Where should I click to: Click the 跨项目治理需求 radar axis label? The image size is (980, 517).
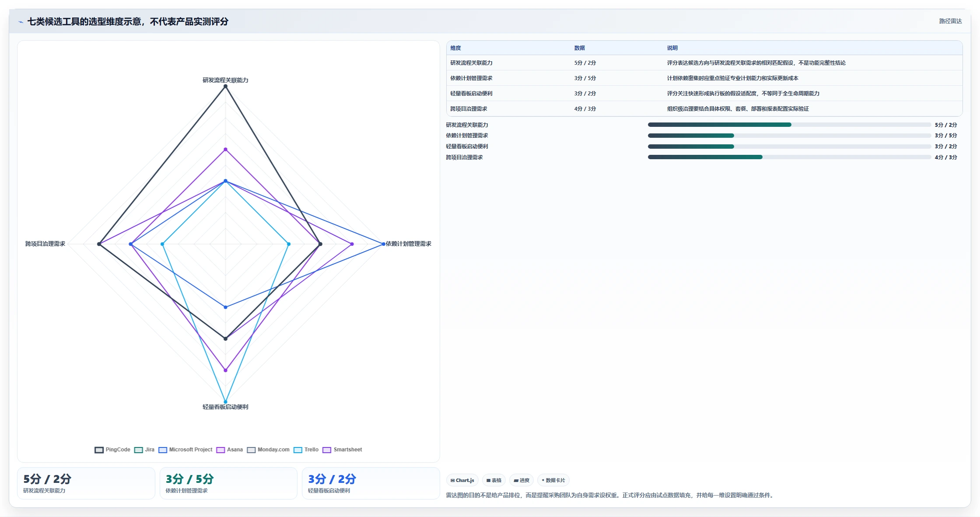click(x=45, y=244)
